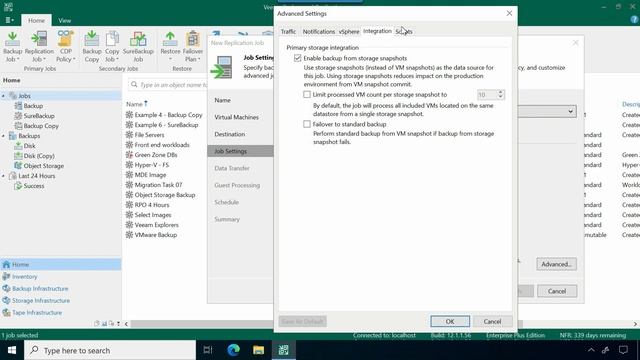Open the Backup Infrastructure view

click(x=40, y=289)
